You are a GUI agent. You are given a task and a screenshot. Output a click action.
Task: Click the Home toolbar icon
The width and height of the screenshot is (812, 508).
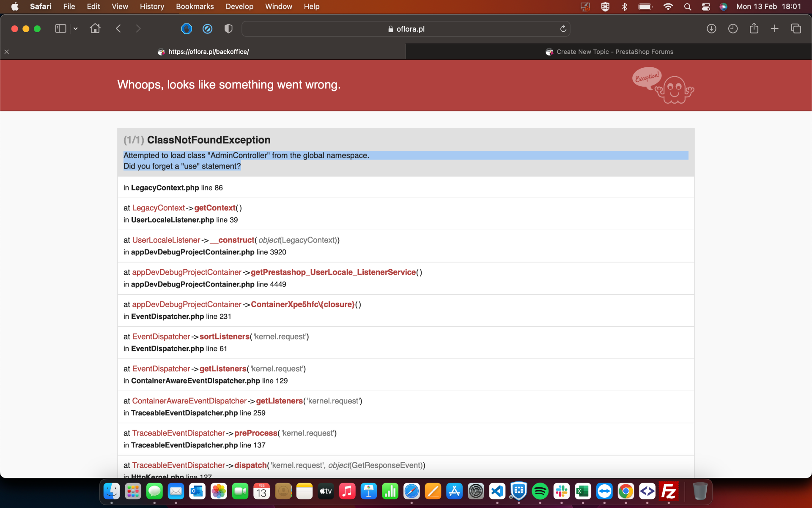(x=95, y=29)
